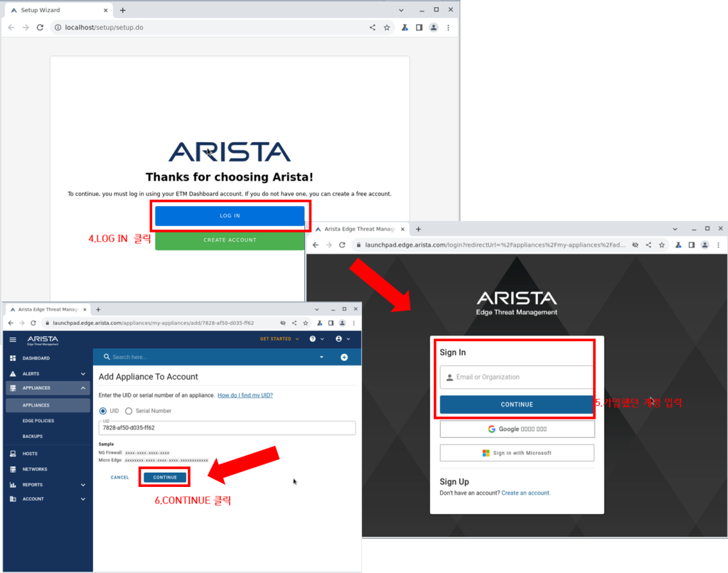
Task: Open Chrome menu in the login window
Action: tap(718, 245)
